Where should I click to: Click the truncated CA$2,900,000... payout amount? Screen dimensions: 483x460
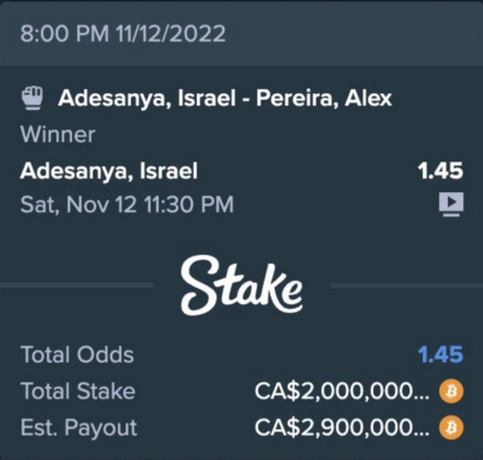click(342, 427)
